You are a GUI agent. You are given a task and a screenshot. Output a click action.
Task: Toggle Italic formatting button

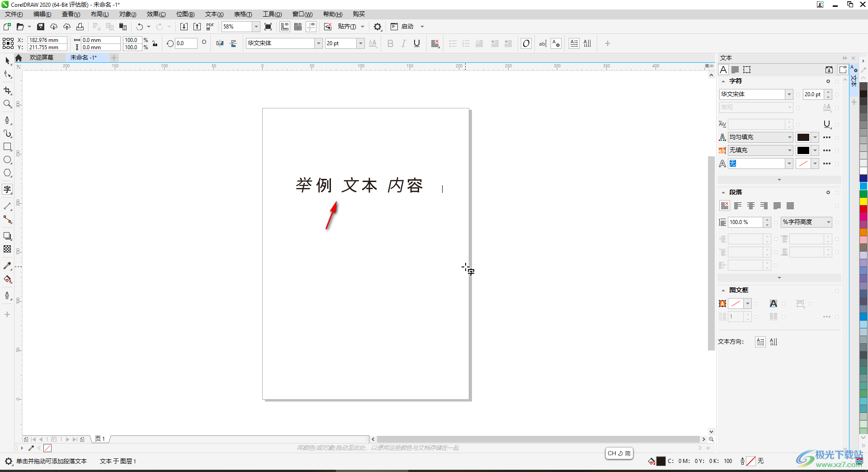click(x=404, y=43)
